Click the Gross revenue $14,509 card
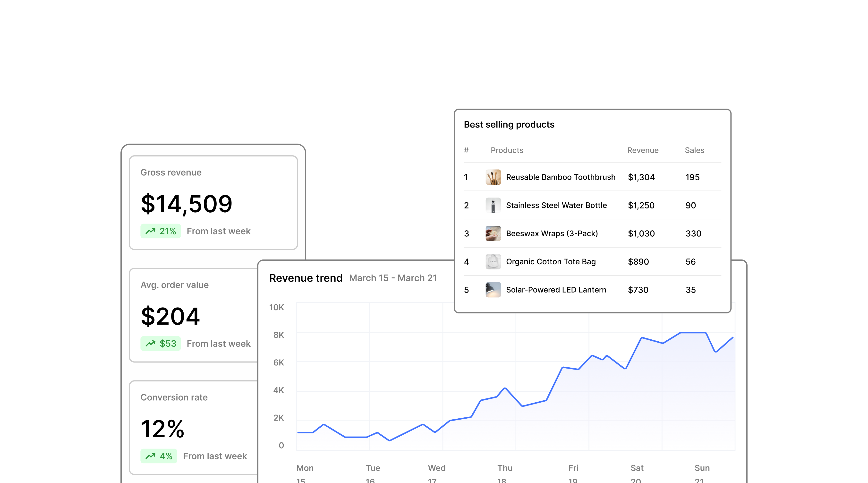Screen dimensions: 868x483 coord(213,203)
